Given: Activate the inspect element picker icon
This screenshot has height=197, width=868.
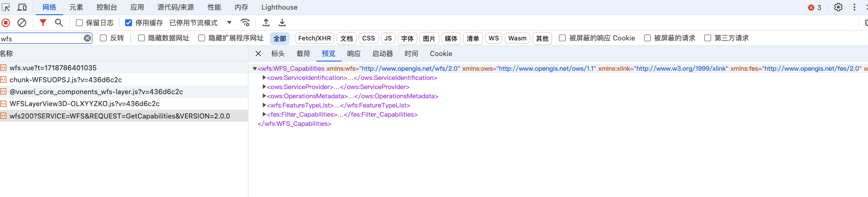Looking at the screenshot, I should 6,7.
